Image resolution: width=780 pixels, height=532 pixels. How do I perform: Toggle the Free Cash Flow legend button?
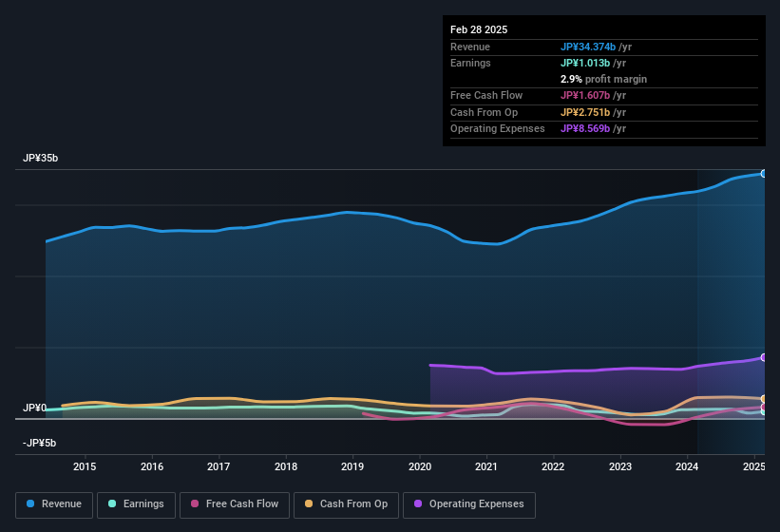tap(235, 504)
